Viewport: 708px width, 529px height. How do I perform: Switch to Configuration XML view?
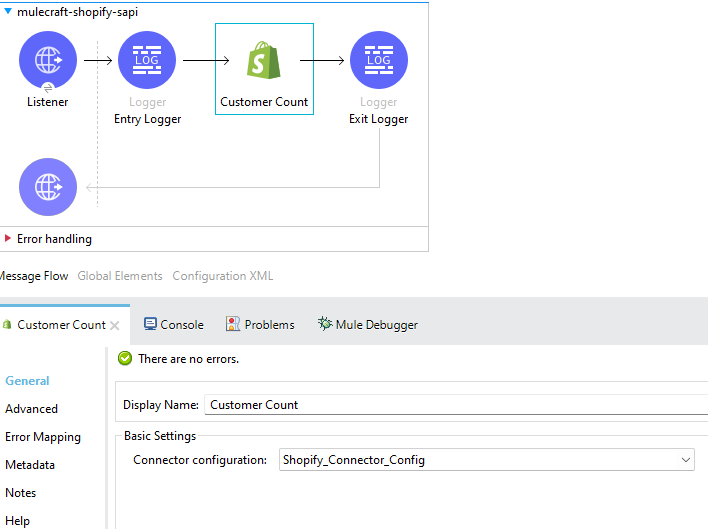click(222, 276)
